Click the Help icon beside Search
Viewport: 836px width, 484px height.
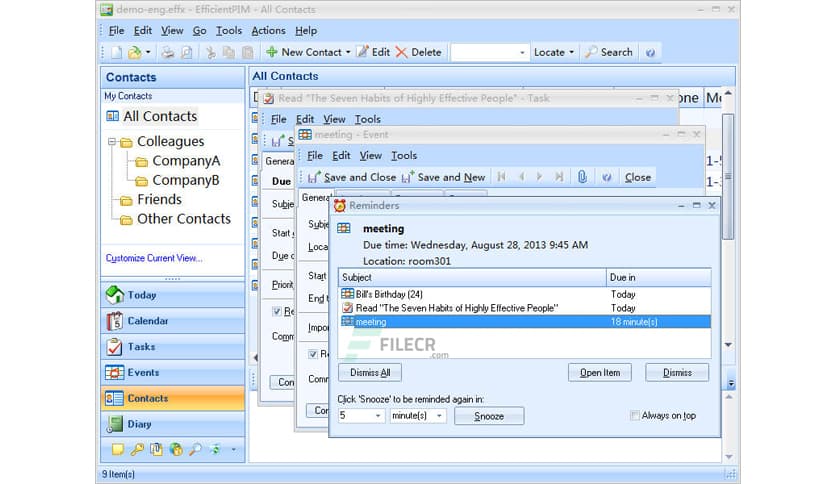(650, 52)
